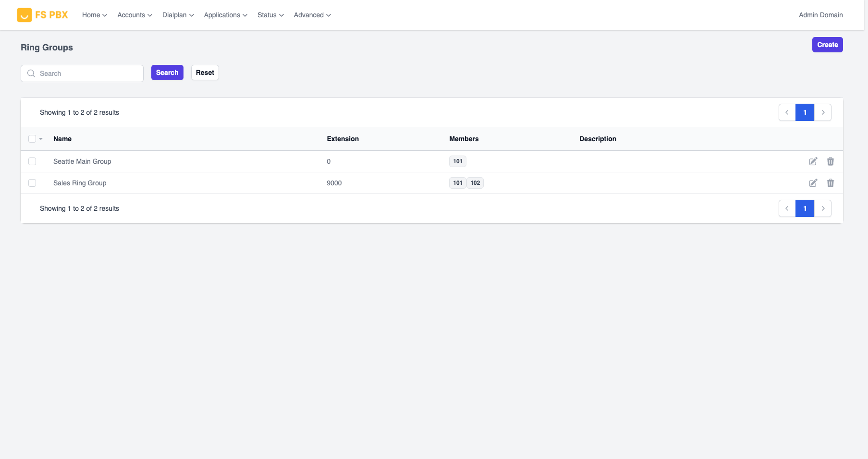Open the Sales Ring Group edit pencil icon
The width and height of the screenshot is (868, 459).
(x=813, y=183)
